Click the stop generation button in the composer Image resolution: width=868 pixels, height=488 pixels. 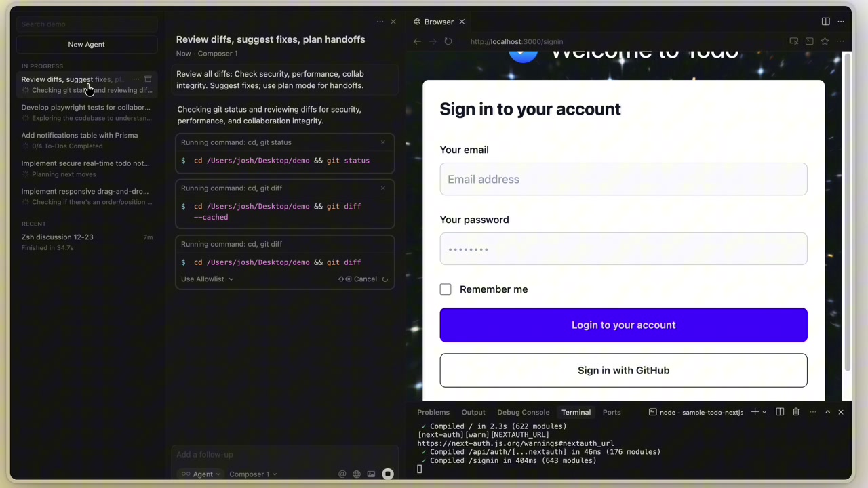coord(387,474)
